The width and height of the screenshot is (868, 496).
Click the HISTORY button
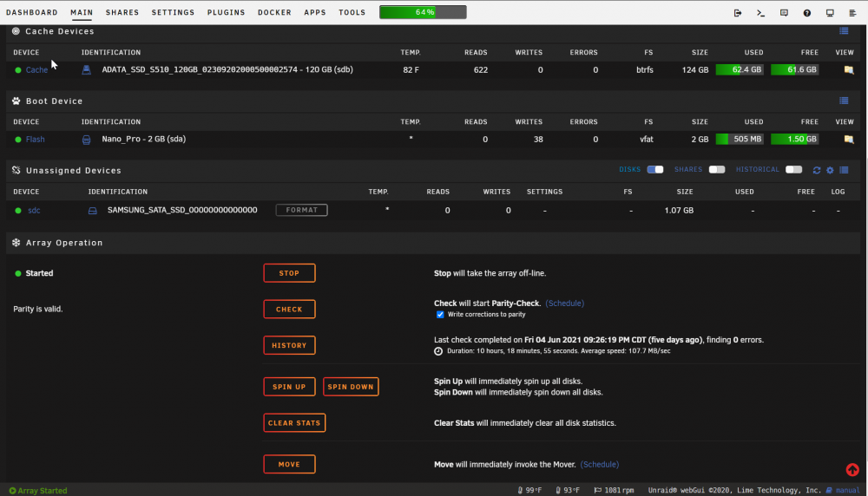[290, 345]
